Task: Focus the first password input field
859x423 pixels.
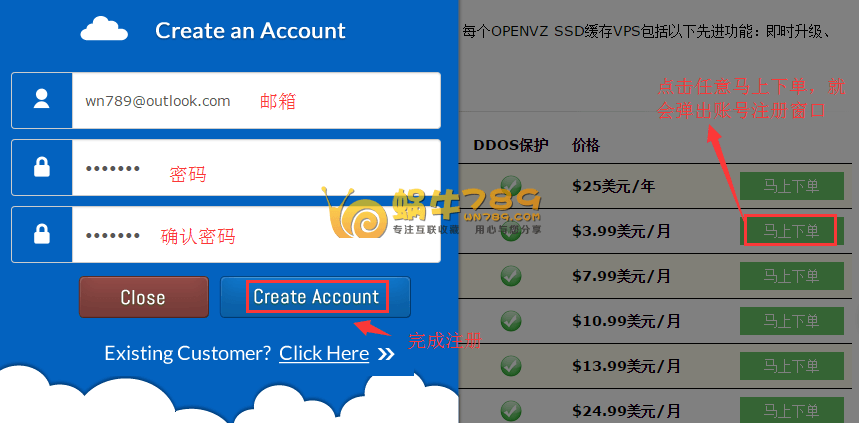Action: pos(256,167)
